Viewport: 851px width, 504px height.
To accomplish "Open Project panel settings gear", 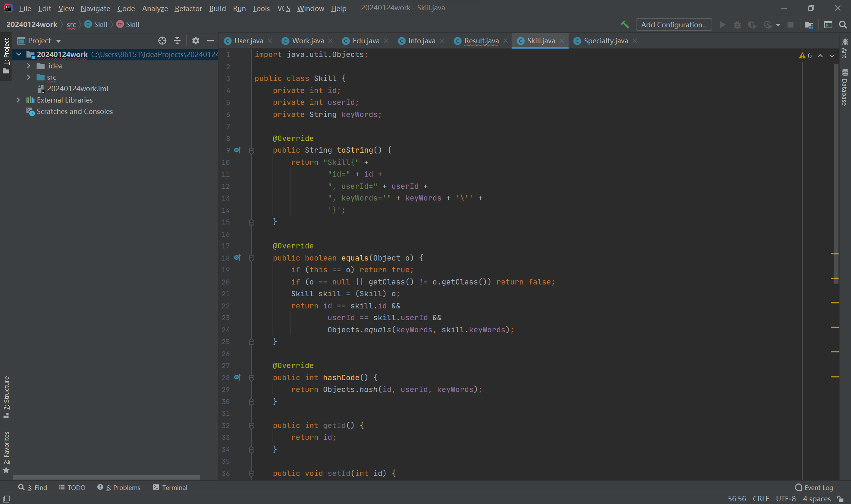I will point(195,41).
